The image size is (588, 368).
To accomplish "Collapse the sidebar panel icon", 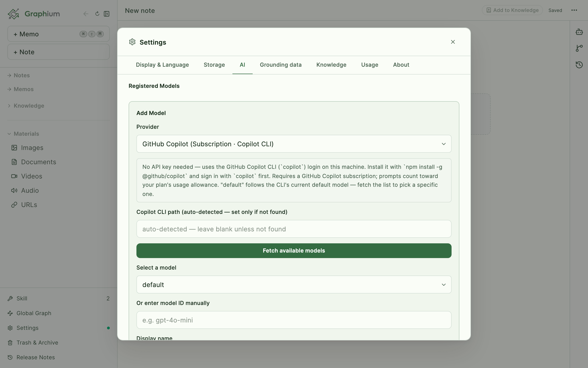I will (x=107, y=14).
